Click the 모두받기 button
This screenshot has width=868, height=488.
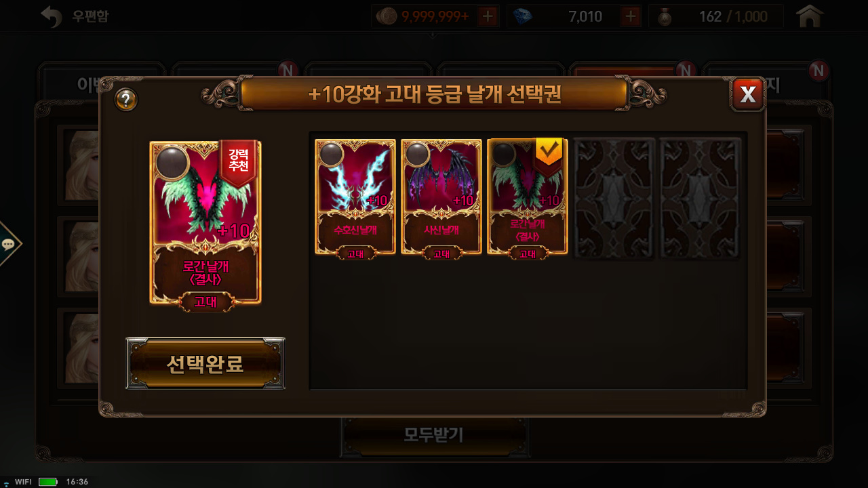point(434,434)
